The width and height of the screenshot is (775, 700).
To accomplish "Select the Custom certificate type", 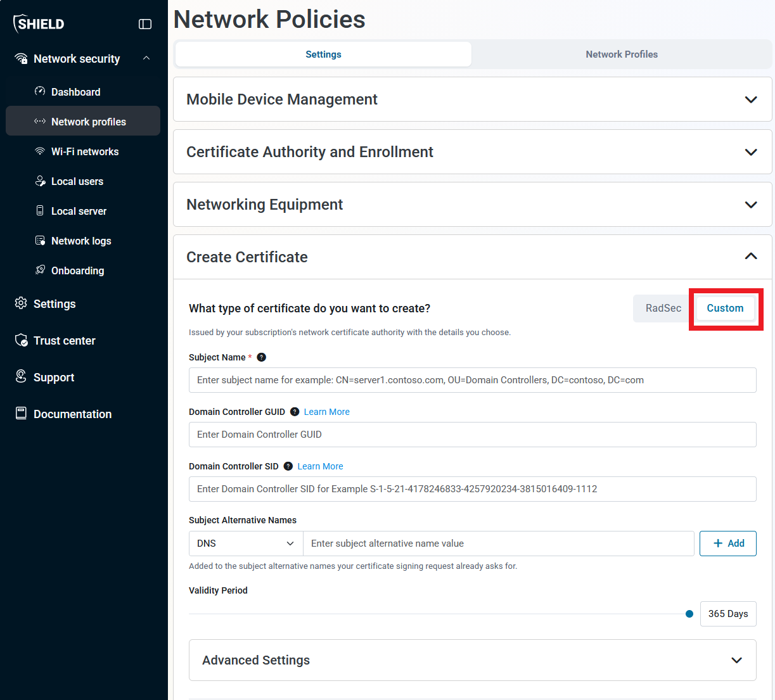I will pyautogui.click(x=725, y=309).
